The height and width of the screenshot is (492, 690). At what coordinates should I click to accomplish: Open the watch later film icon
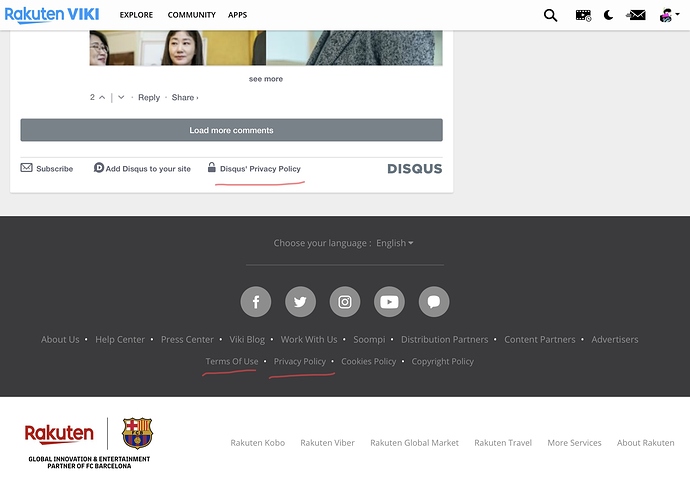583,15
